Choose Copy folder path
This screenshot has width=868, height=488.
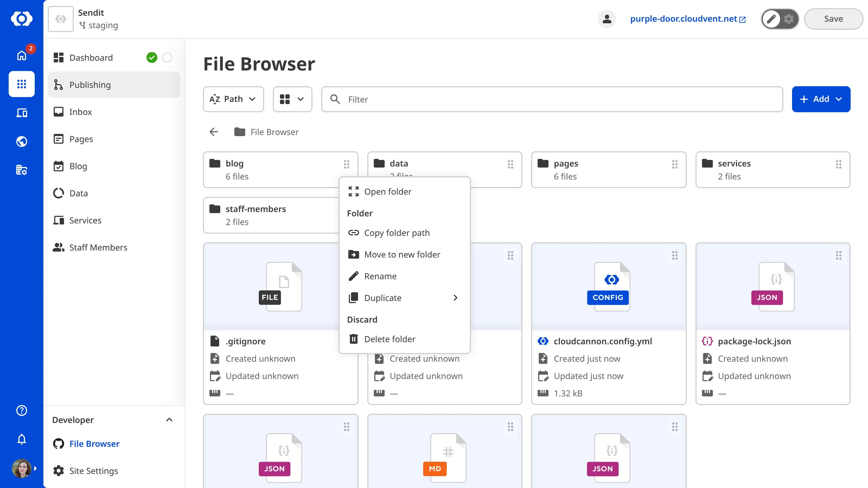[404, 233]
